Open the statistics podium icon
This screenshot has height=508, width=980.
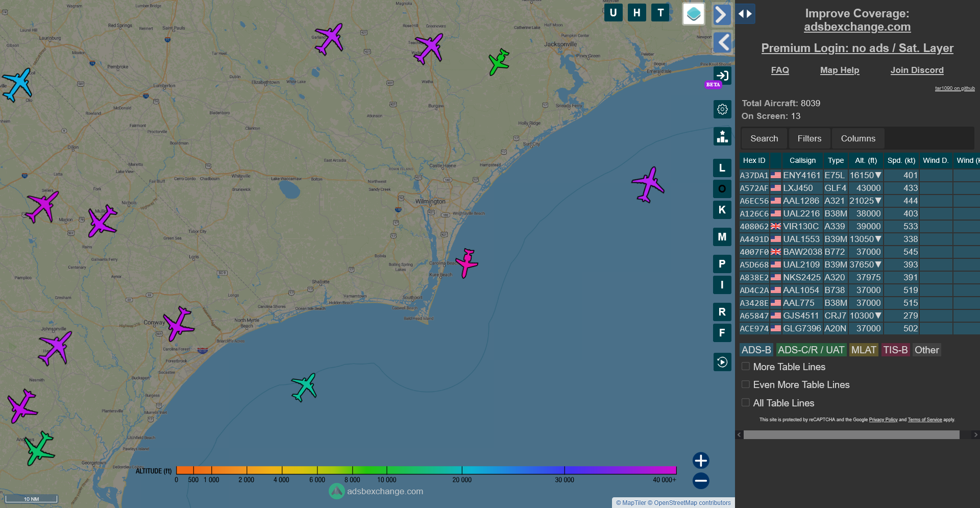(x=722, y=136)
